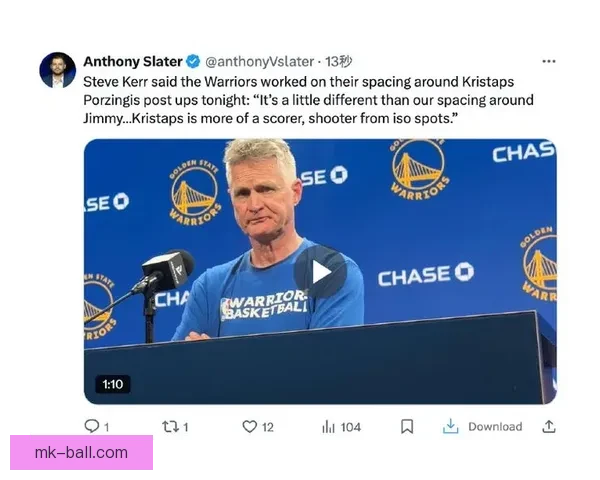Click the Anthony Slater display name
This screenshot has width=600, height=480.
point(133,61)
